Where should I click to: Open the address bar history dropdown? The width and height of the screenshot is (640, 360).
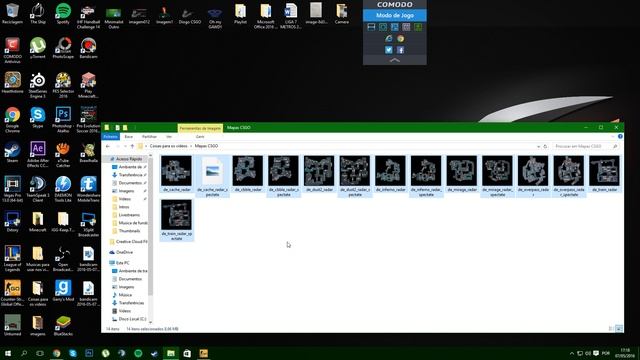538,146
